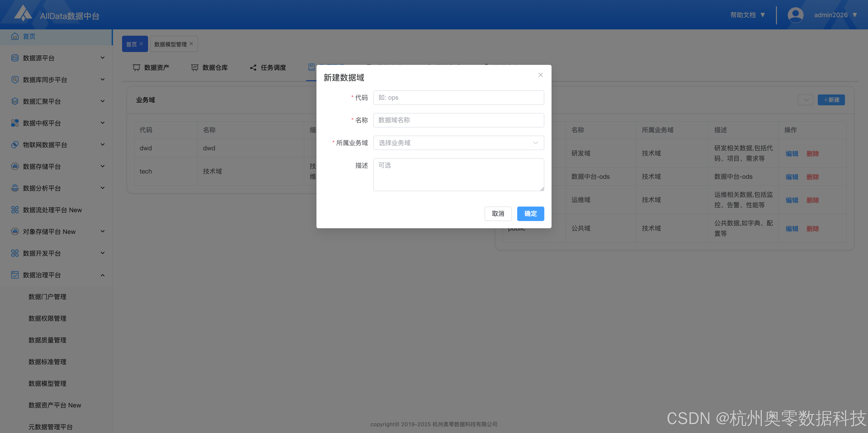Viewport: 868px width, 433px height.
Task: Click the 首页 house icon in sidebar
Action: point(15,36)
